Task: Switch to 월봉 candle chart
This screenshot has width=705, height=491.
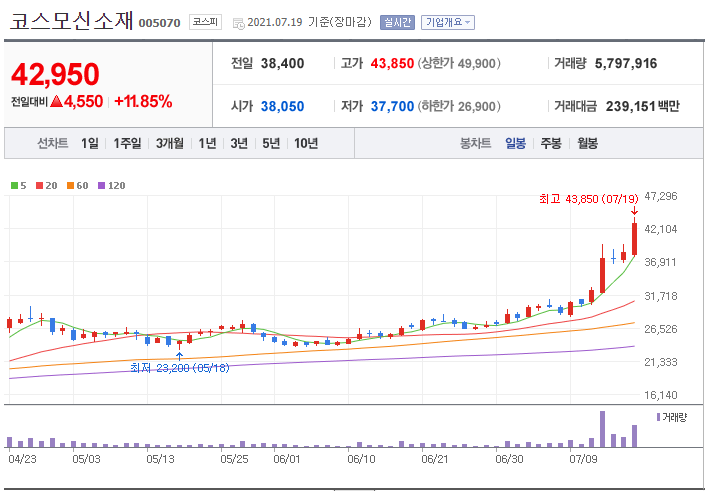Action: tap(587, 143)
